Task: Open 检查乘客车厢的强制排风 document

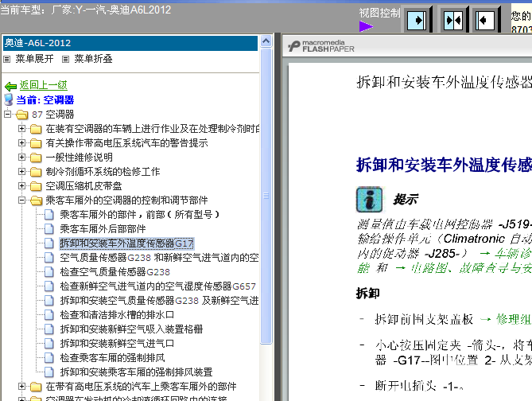Action: 112,357
